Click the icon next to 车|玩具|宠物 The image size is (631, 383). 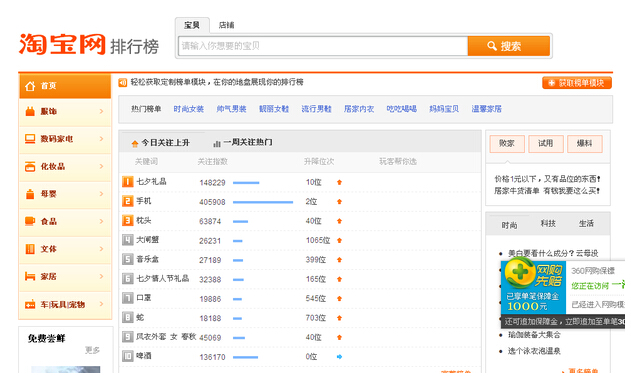click(30, 305)
